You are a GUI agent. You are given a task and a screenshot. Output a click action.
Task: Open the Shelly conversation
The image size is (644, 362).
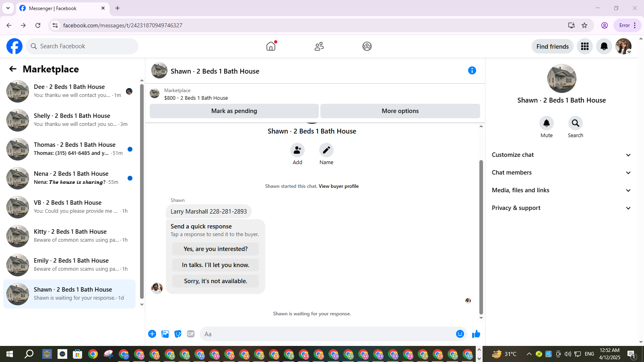(69, 120)
